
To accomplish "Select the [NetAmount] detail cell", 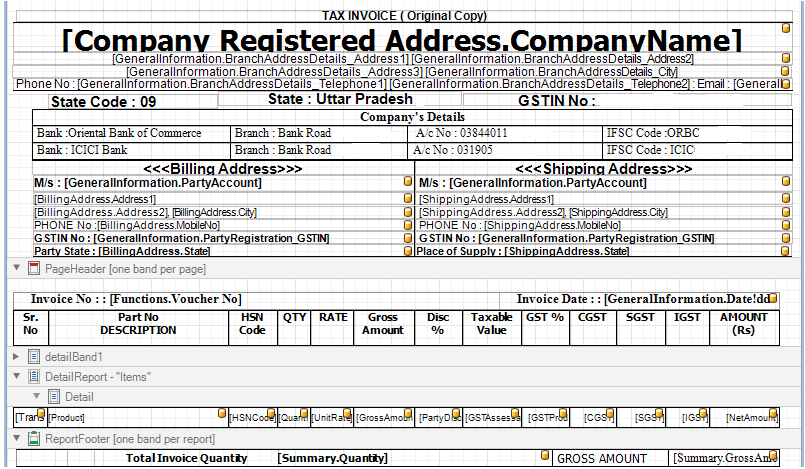I will [744, 417].
